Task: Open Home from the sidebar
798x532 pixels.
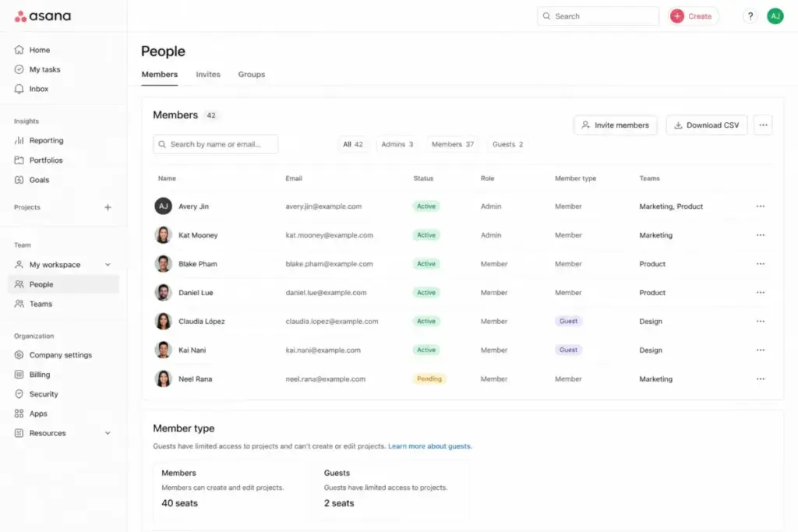Action: (x=39, y=50)
